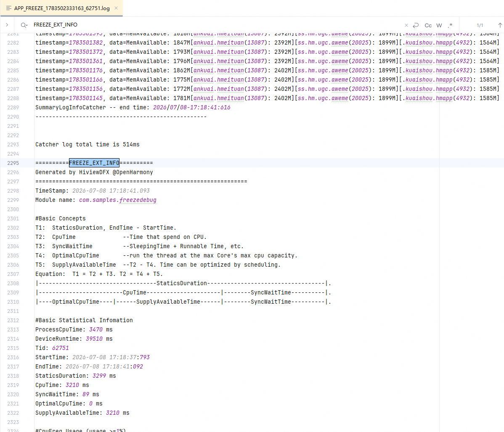
Task: Click timestamp=1783501361 on line 2284
Action: (69, 61)
